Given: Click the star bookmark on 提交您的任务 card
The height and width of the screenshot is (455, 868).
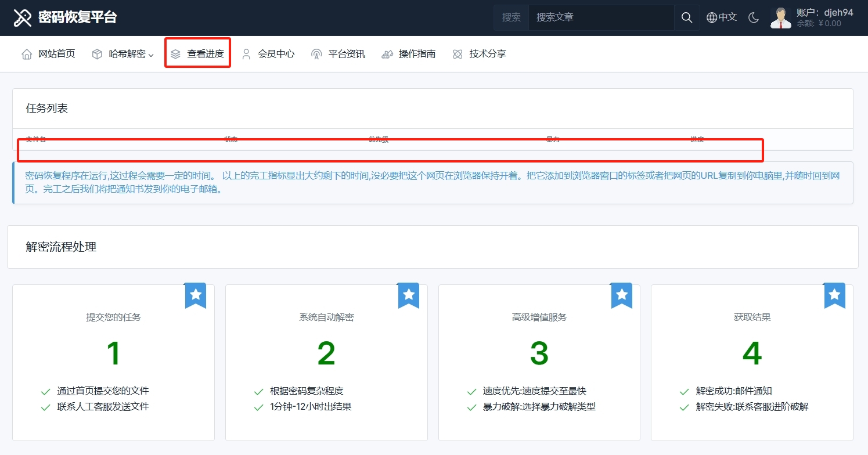Looking at the screenshot, I should [x=196, y=295].
